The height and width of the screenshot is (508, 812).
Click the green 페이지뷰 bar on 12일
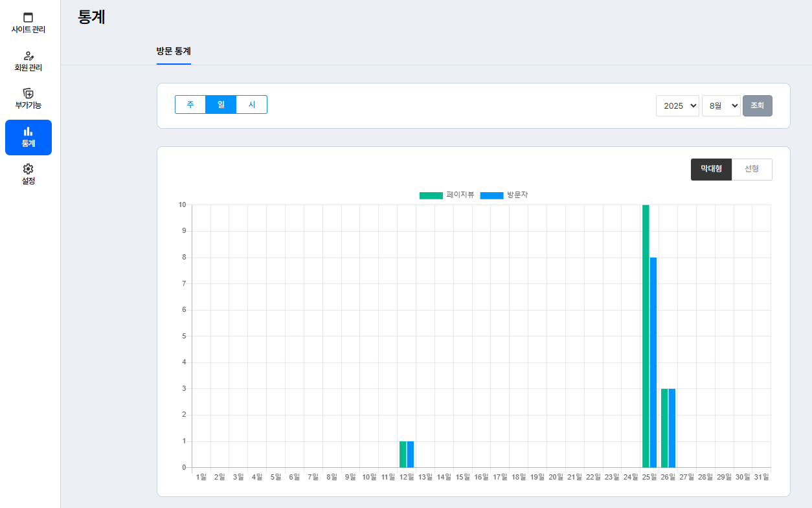pyautogui.click(x=403, y=454)
